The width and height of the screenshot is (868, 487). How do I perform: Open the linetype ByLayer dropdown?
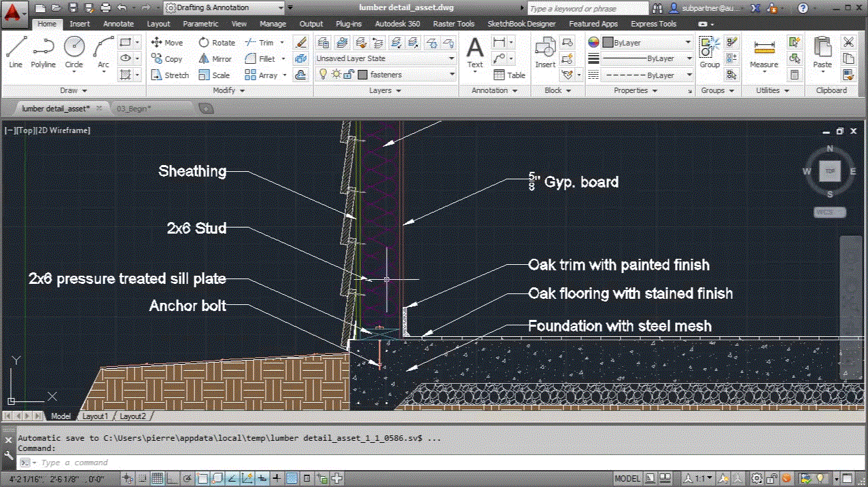click(x=646, y=75)
